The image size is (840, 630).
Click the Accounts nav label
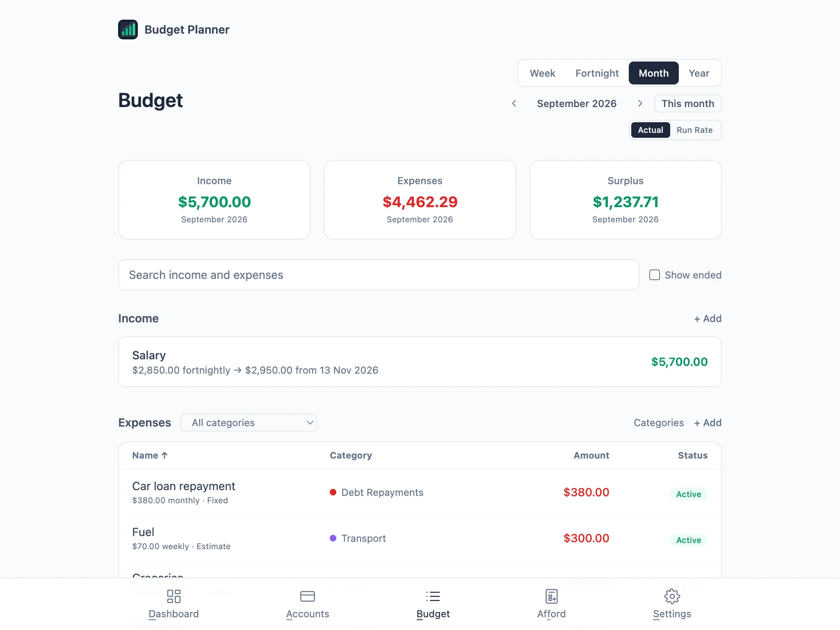[x=308, y=614]
